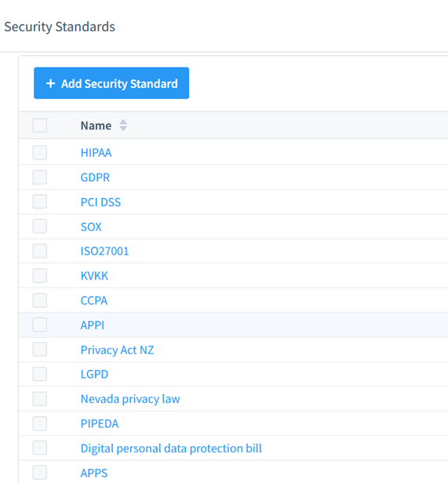Check the box for the GDPR row

coord(40,177)
